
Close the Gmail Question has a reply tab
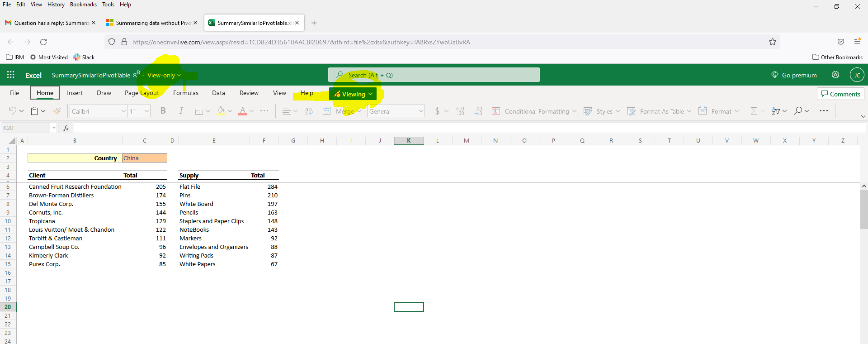[94, 23]
